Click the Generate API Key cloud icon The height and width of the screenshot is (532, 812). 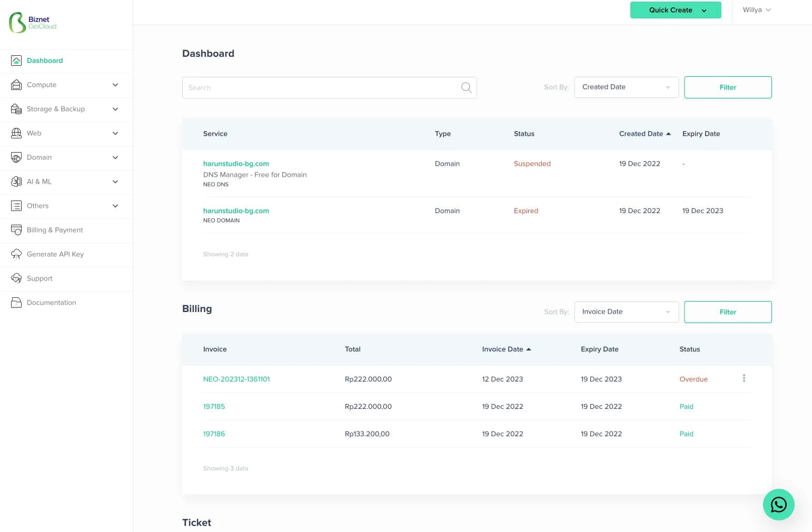pos(16,254)
